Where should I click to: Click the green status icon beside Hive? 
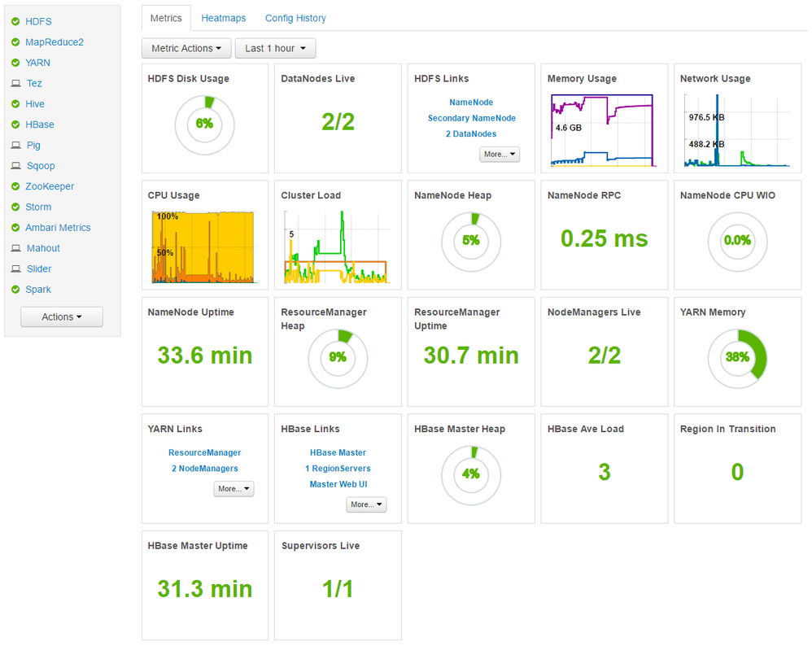15,104
